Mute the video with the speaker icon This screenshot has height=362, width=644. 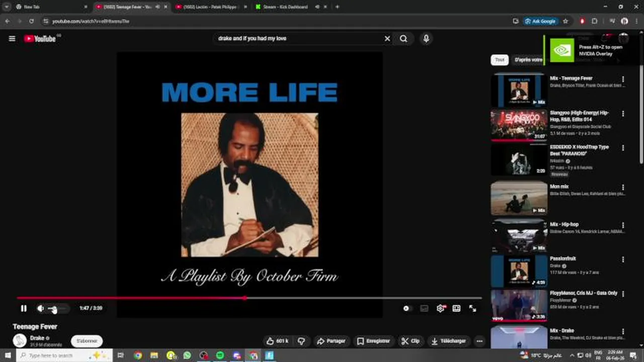(41, 309)
